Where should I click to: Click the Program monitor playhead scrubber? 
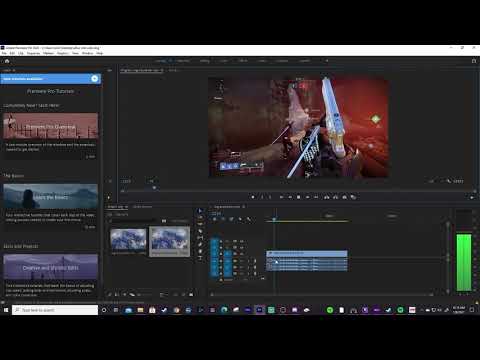[x=154, y=188]
